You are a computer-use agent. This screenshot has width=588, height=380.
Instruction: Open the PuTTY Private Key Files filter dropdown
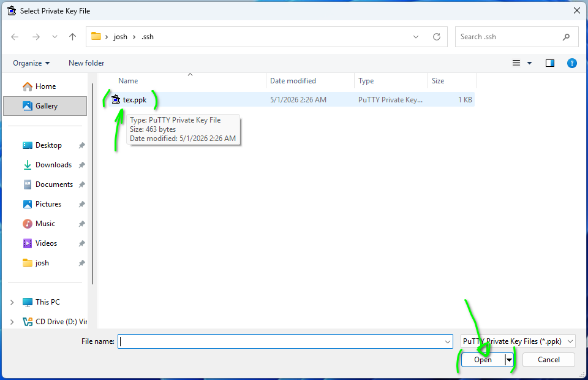[518, 341]
